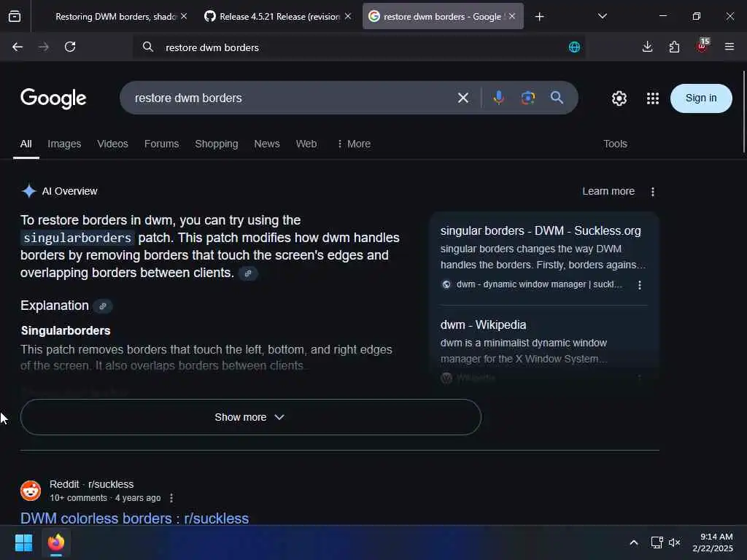Show hidden system tray icons

[x=634, y=542]
